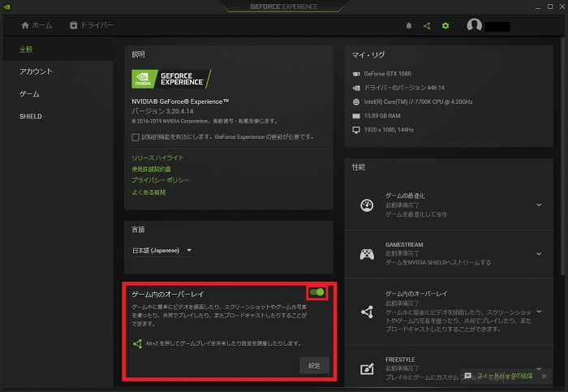Select アカウント in the sidebar
568x392 pixels.
click(x=36, y=71)
